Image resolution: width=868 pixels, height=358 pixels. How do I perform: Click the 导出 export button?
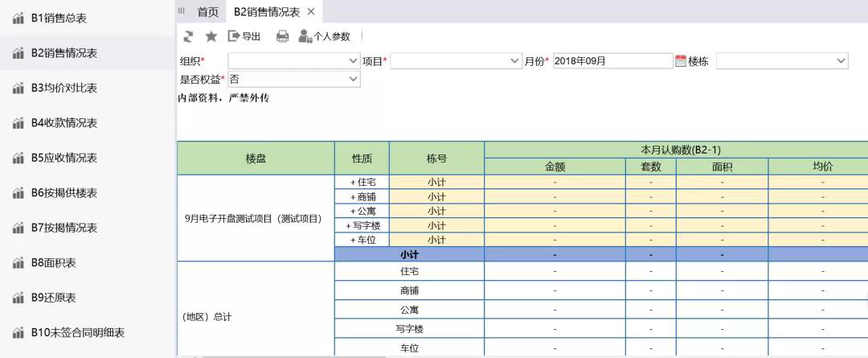(x=244, y=36)
